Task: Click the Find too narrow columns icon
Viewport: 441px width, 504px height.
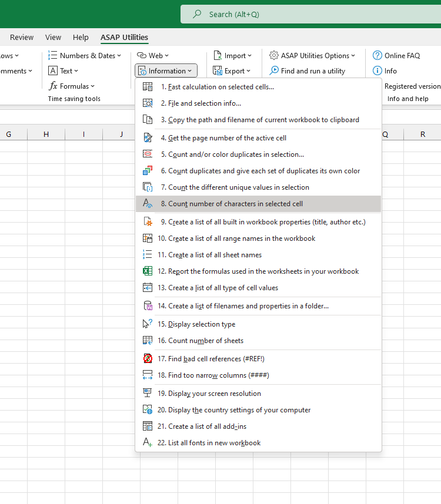Action: coord(148,375)
